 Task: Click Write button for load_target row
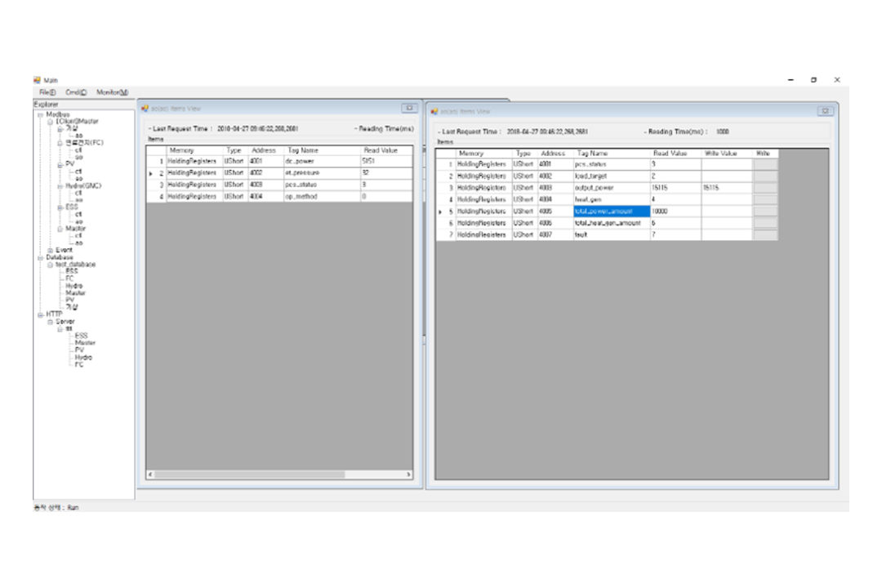tap(765, 176)
